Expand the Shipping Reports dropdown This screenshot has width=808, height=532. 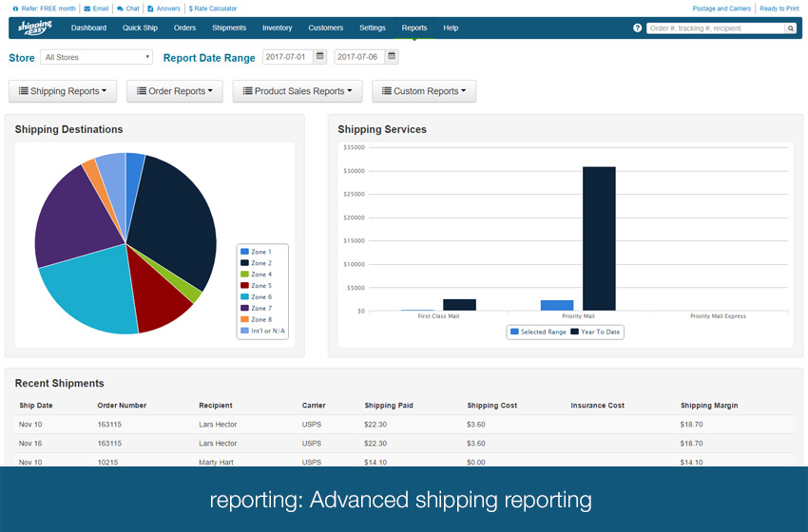[63, 91]
